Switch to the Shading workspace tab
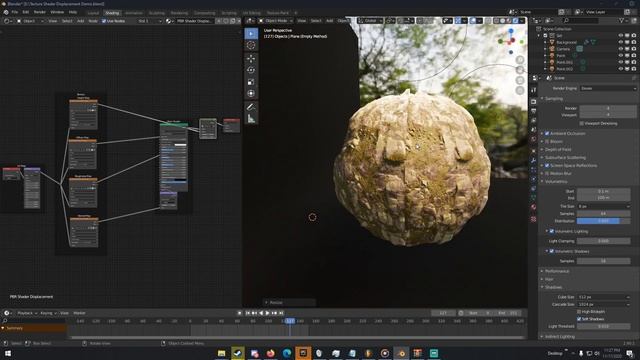Image resolution: width=640 pixels, height=360 pixels. pos(112,13)
